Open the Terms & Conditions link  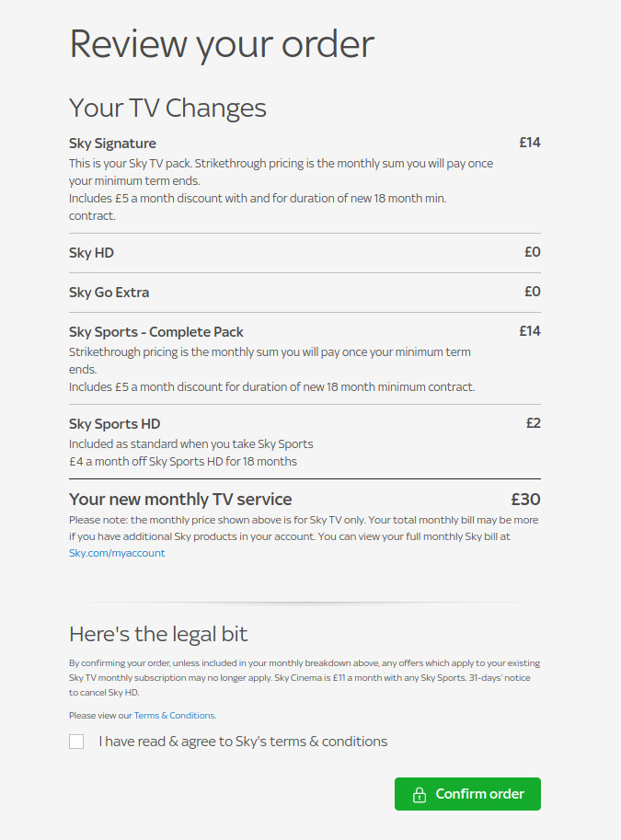[x=174, y=715]
